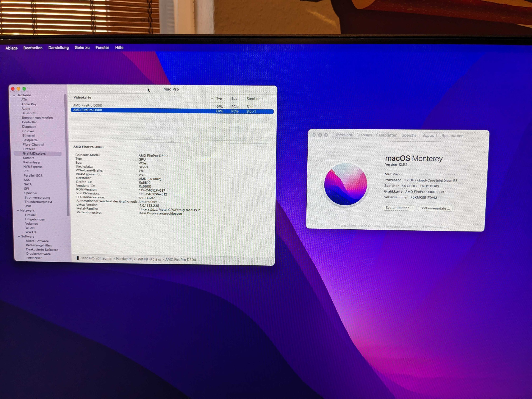This screenshot has height=399, width=532.
Task: Select Thunderbolt/USB4 in the sidebar
Action: (x=38, y=202)
